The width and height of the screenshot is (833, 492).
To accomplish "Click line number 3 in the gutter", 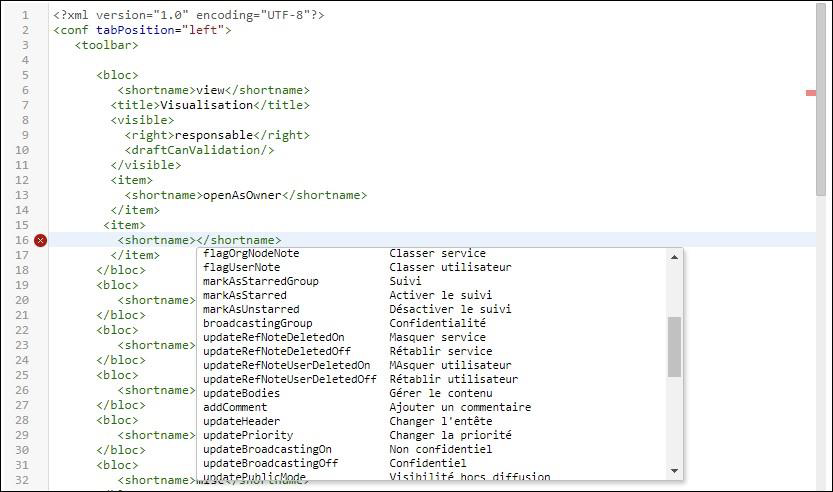I will pos(25,45).
